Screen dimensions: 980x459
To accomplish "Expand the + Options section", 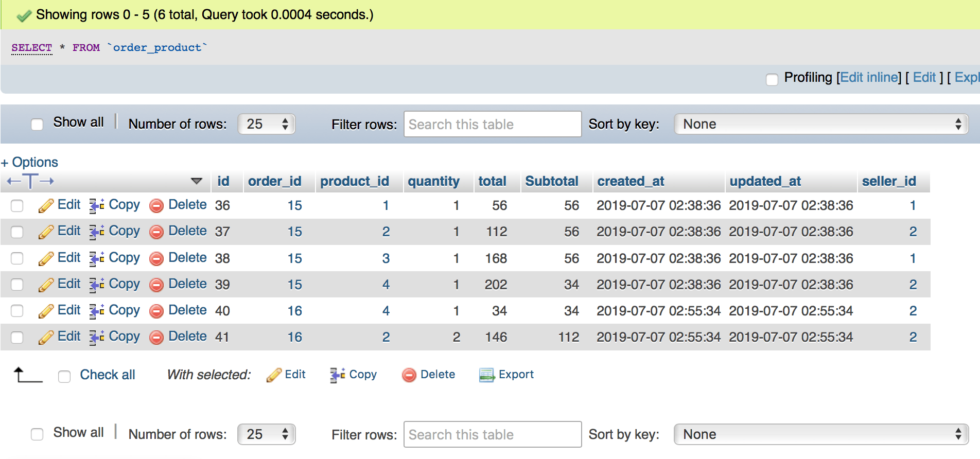I will (30, 163).
